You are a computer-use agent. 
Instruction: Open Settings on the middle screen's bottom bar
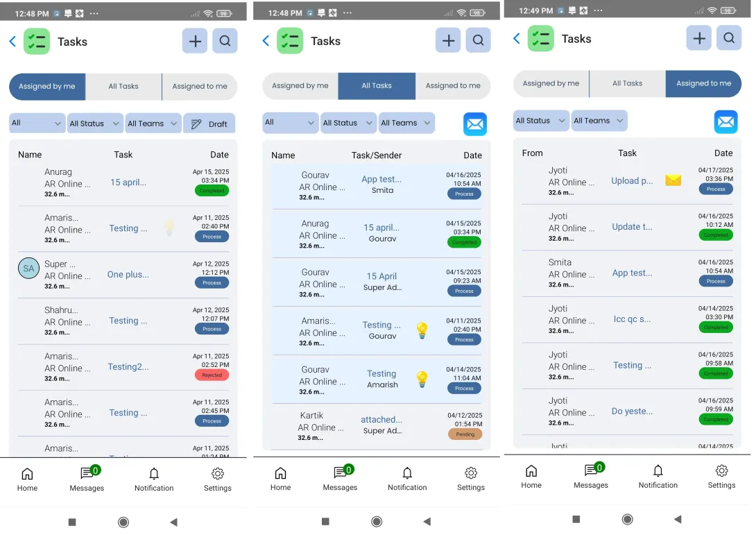click(470, 479)
